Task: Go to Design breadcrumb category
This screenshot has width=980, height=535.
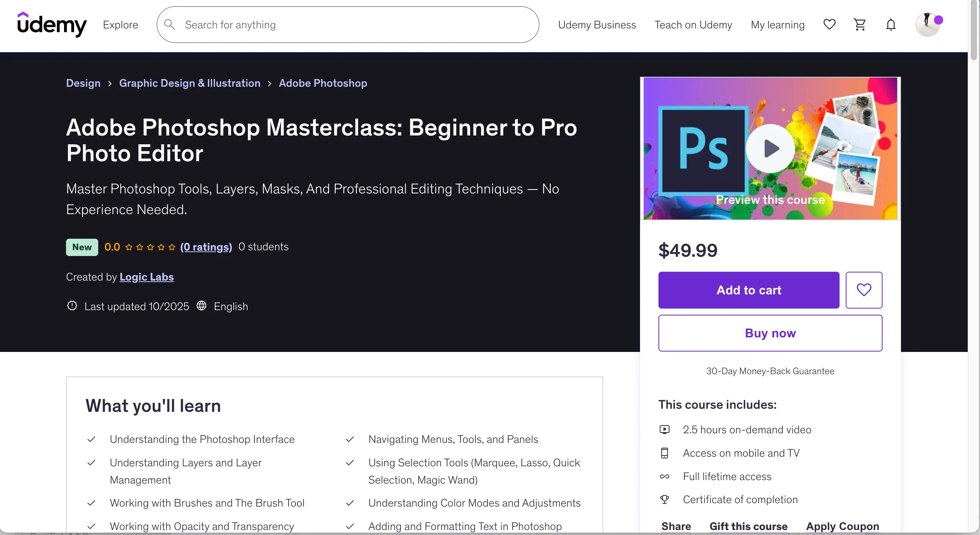Action: pyautogui.click(x=83, y=83)
